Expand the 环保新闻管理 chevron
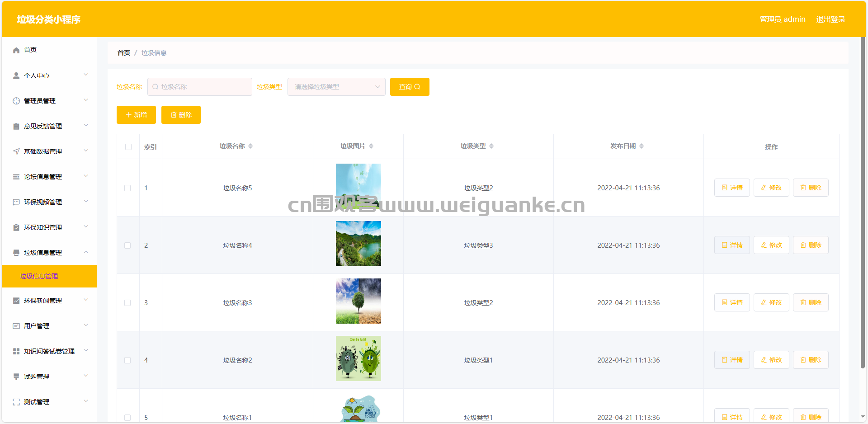 coord(86,300)
